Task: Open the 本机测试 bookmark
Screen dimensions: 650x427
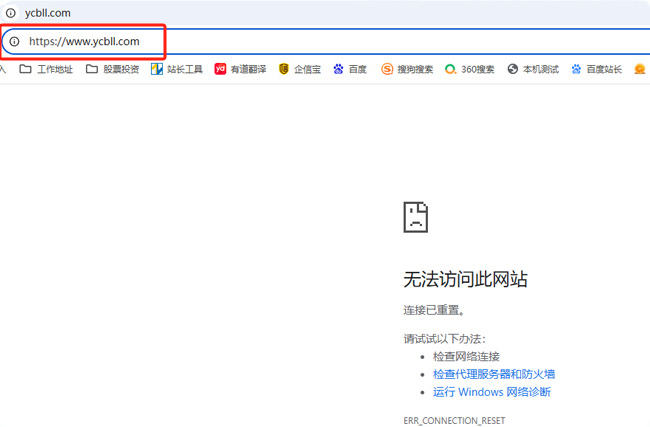Action: [x=532, y=69]
